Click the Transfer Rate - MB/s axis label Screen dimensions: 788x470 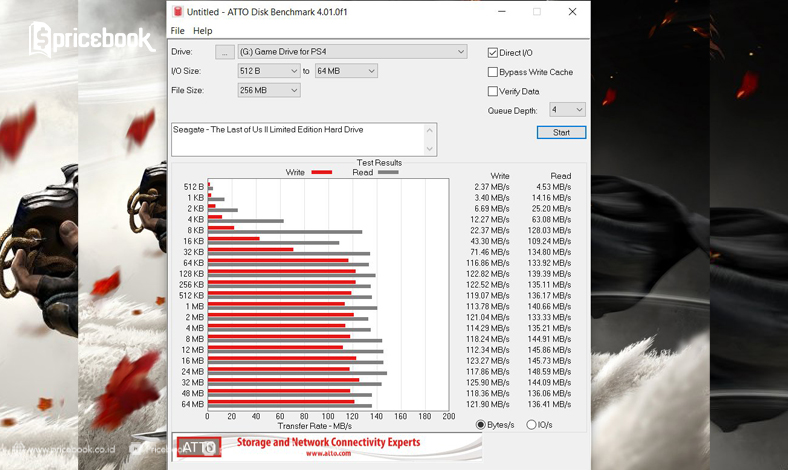click(x=315, y=426)
